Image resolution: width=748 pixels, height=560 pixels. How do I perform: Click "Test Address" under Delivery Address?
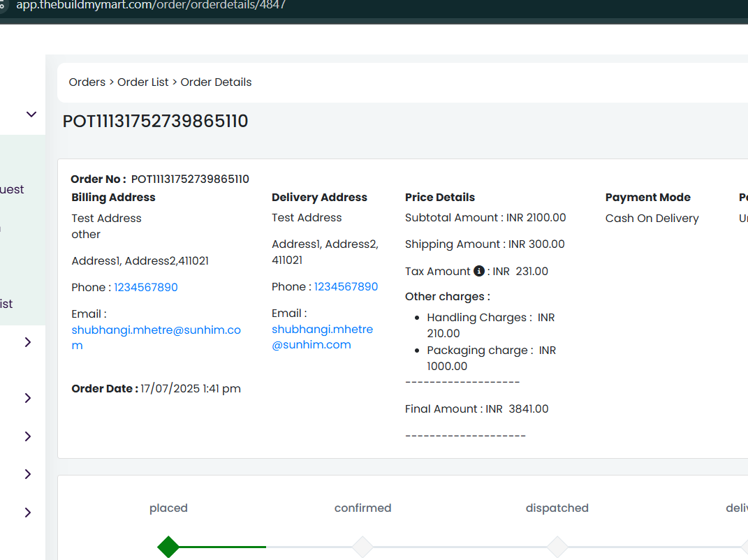[x=307, y=218]
